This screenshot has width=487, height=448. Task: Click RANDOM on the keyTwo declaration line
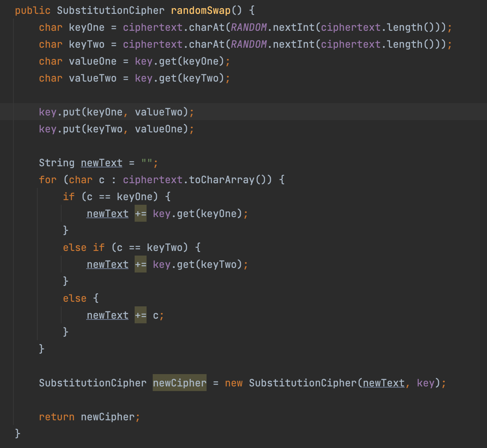coord(249,44)
